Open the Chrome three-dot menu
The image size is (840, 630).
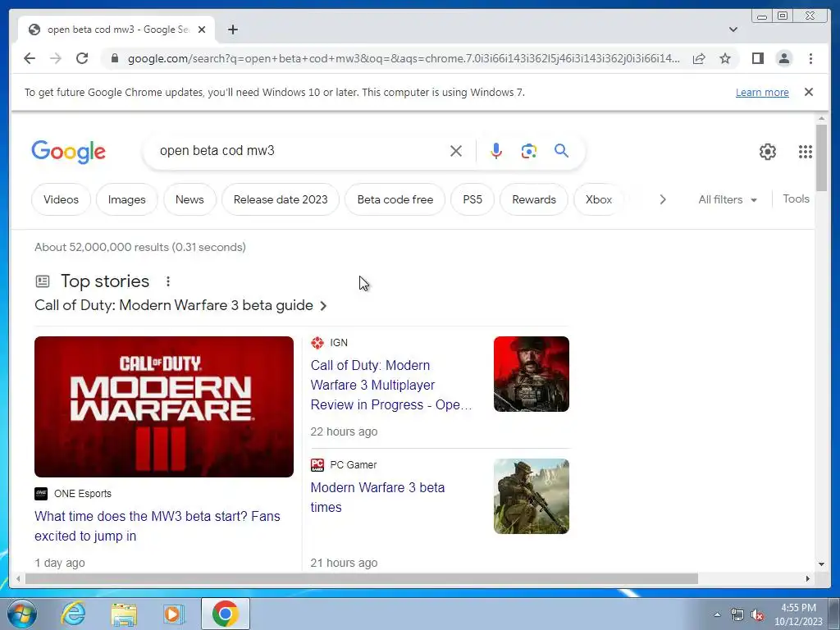pos(810,58)
